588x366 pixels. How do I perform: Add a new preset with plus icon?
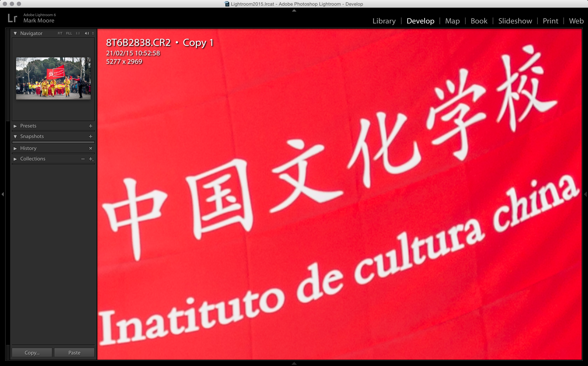point(90,126)
